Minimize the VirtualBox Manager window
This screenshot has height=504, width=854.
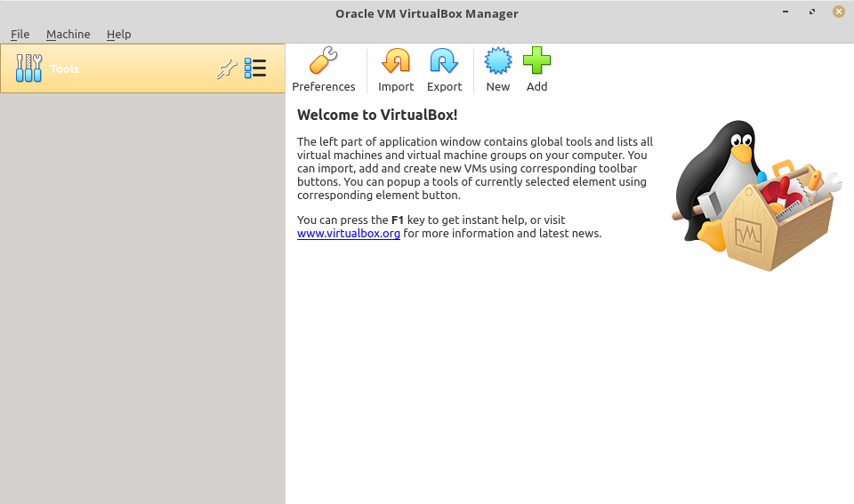click(x=786, y=12)
